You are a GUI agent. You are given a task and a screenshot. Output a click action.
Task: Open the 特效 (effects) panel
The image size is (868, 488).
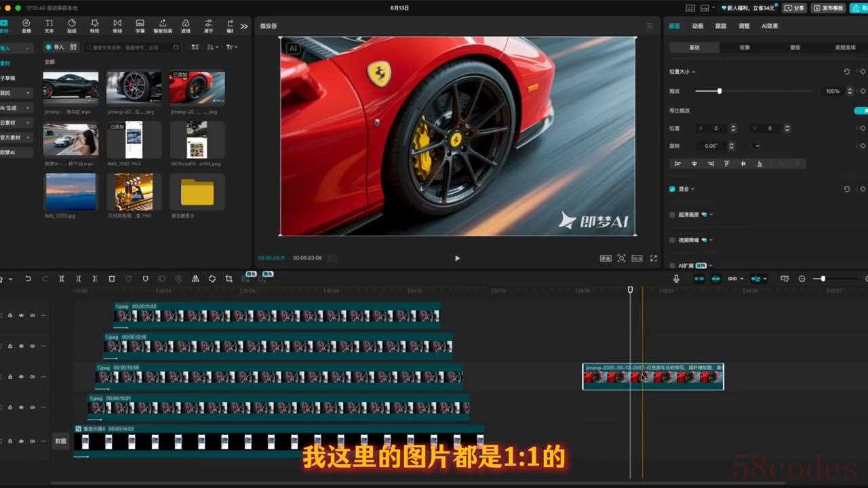[x=94, y=26]
